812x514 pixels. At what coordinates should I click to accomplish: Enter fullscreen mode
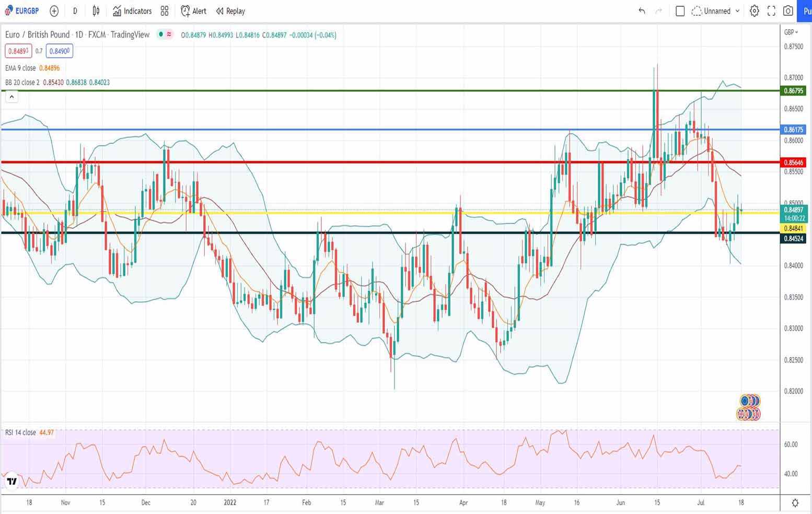[x=771, y=11]
